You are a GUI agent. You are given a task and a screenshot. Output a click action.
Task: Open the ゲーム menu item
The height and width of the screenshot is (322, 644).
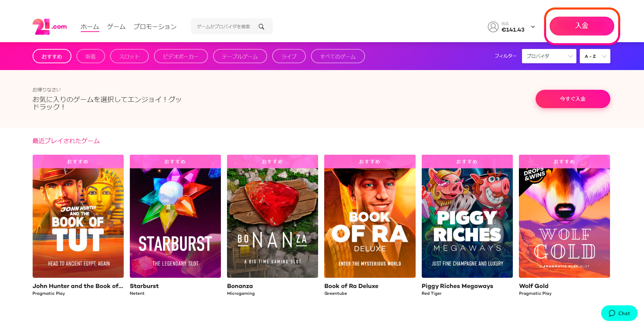(x=116, y=27)
